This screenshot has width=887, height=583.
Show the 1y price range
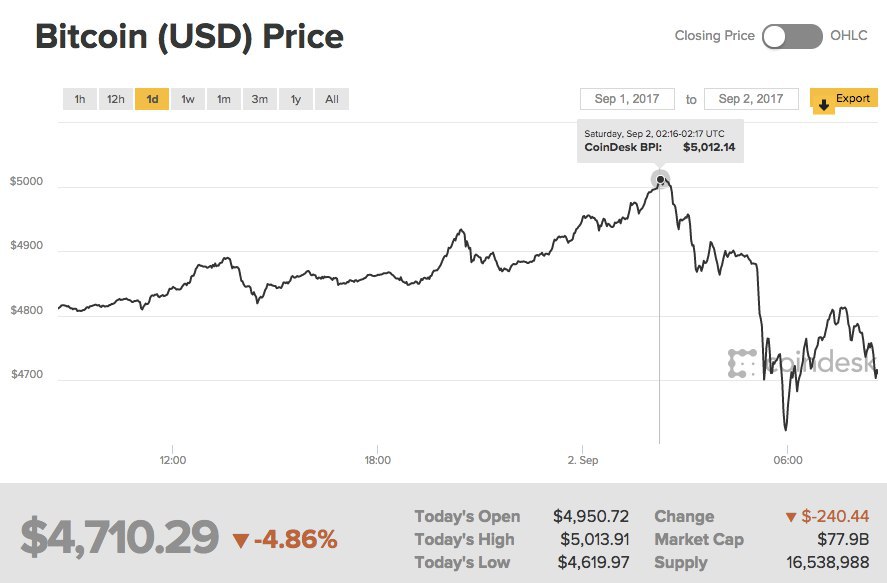tap(296, 99)
